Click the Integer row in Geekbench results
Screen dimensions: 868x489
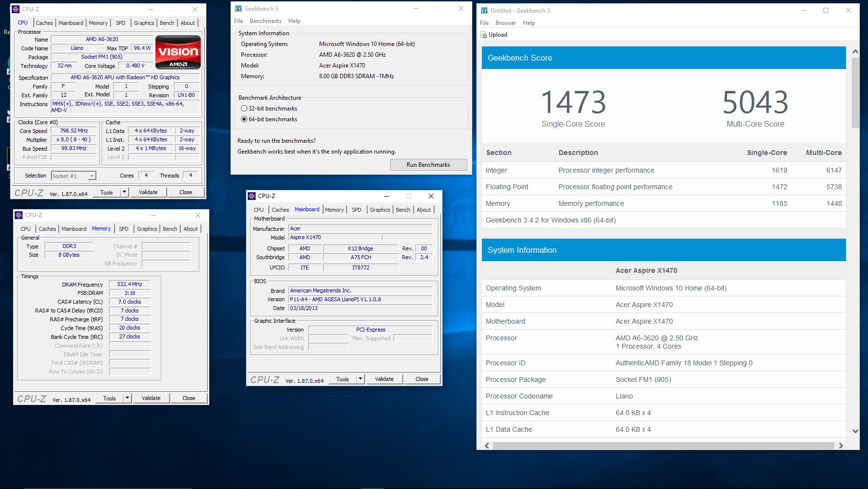664,170
